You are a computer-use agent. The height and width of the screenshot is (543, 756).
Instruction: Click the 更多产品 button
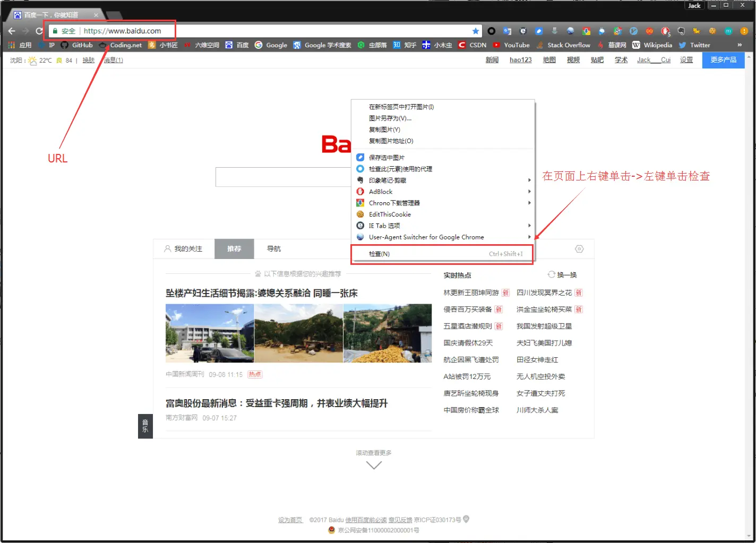point(723,60)
